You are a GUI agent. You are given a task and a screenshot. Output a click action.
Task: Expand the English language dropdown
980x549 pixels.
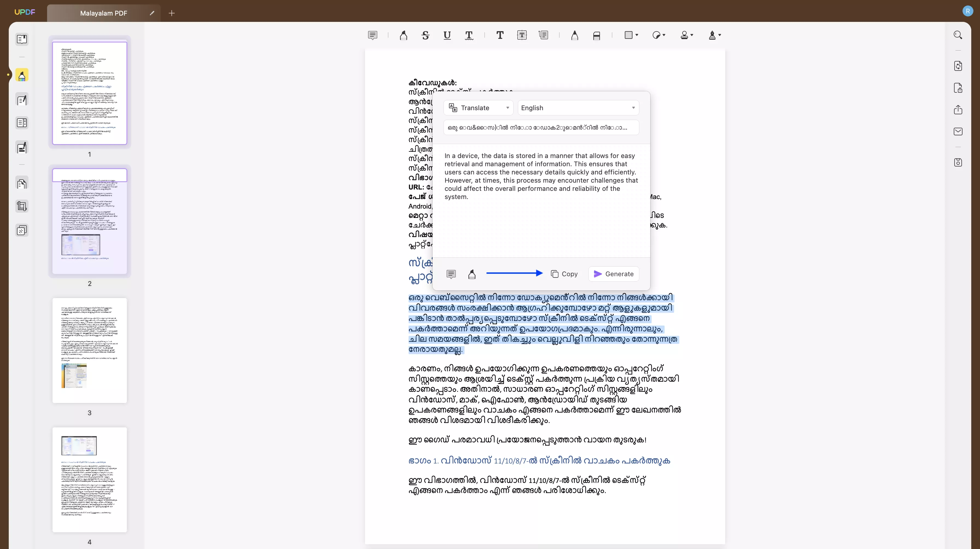click(x=578, y=108)
